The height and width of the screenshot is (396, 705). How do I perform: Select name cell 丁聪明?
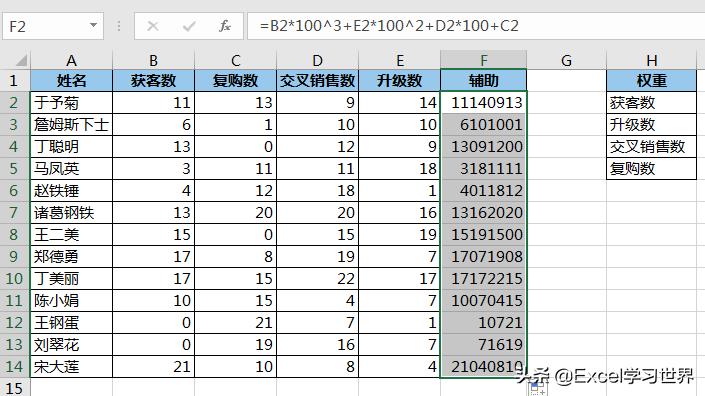point(71,147)
